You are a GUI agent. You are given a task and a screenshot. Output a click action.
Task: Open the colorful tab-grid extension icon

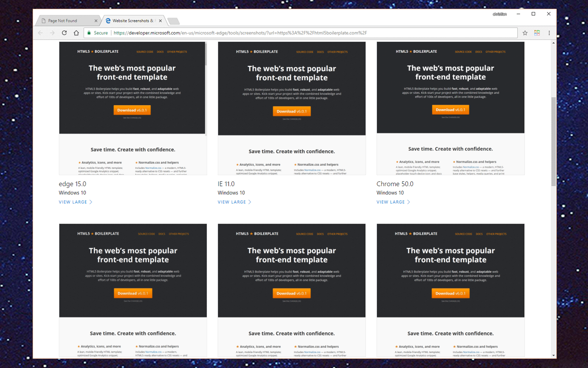coord(537,33)
